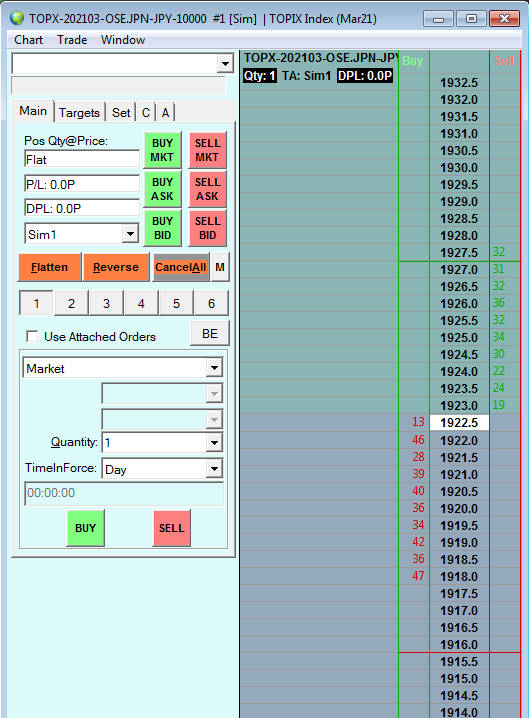Expand the Quantity dropdown
Screen dimensions: 529x718
214,442
